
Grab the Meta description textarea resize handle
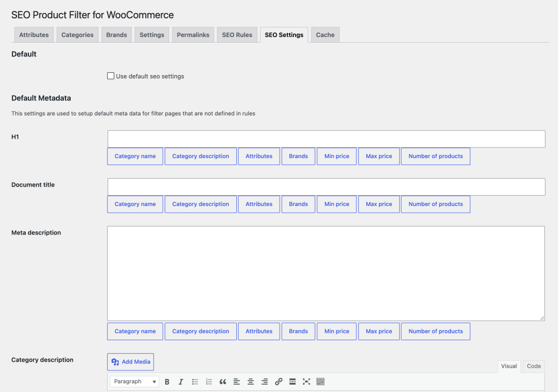pyautogui.click(x=542, y=318)
